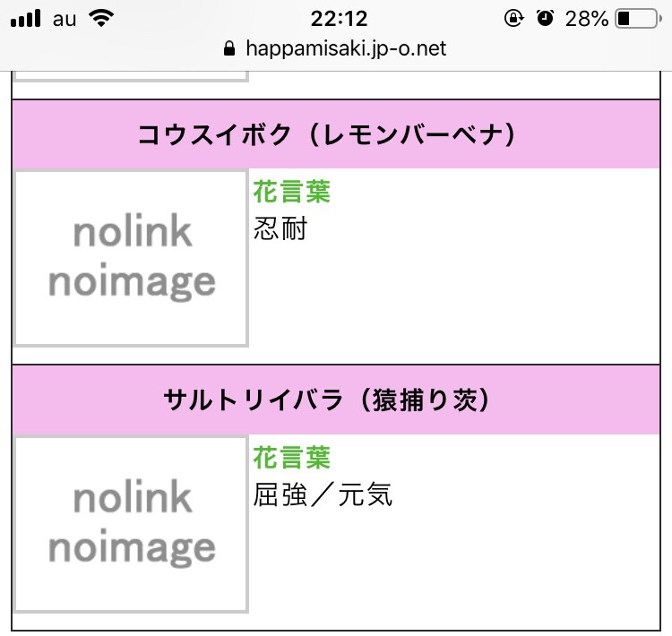This screenshot has height=636, width=672.
Task: Tap the orientation lock icon
Action: tap(513, 19)
